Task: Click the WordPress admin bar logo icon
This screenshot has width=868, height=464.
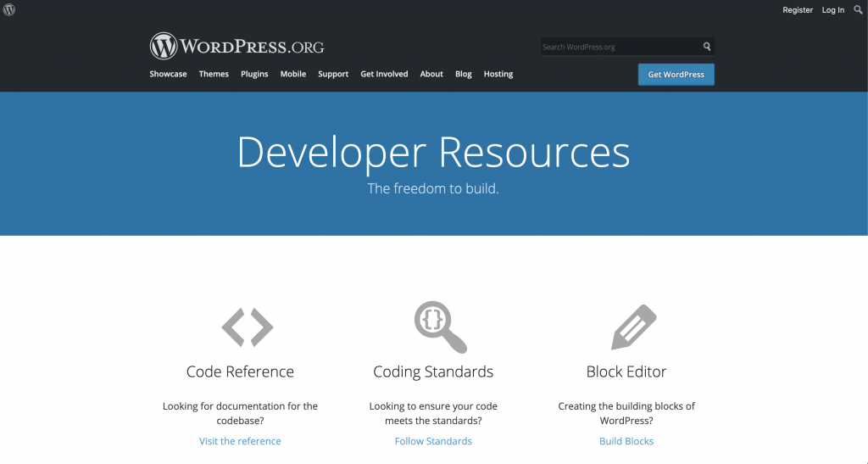Action: [x=8, y=9]
